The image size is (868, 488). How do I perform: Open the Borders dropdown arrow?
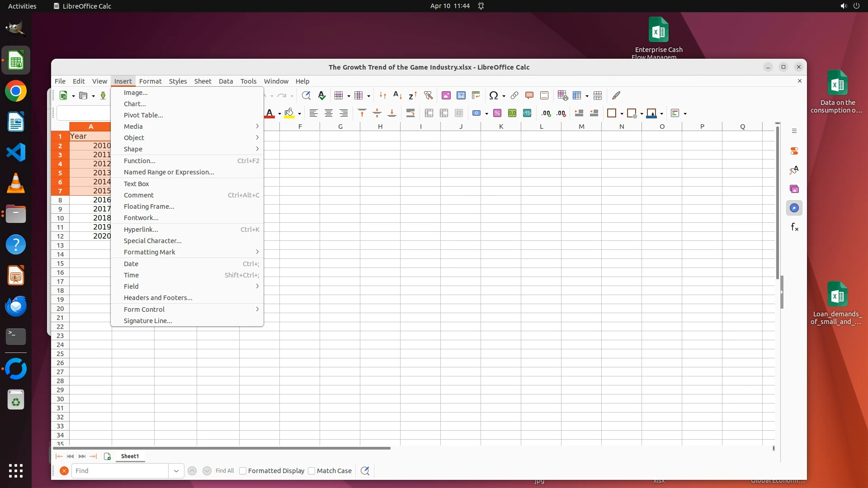pos(622,114)
